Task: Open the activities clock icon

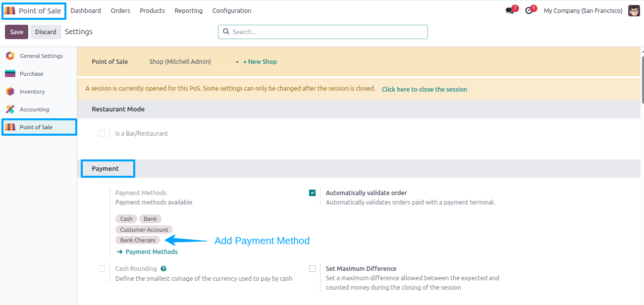Action: click(x=529, y=11)
